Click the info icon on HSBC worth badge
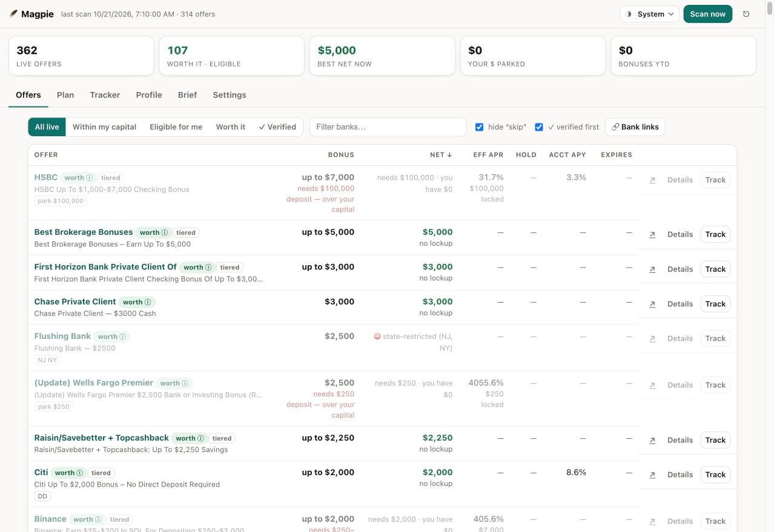774x532 pixels. 90,178
